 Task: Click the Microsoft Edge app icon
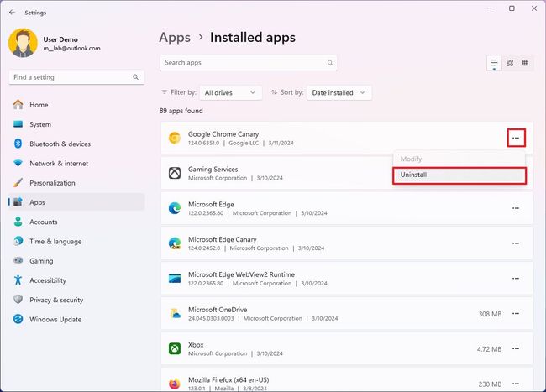(x=175, y=208)
